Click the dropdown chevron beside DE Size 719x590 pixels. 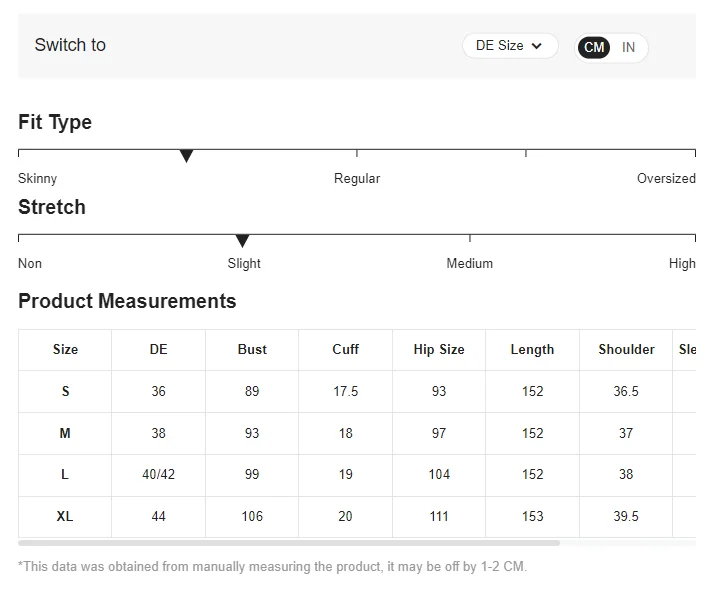click(x=537, y=46)
